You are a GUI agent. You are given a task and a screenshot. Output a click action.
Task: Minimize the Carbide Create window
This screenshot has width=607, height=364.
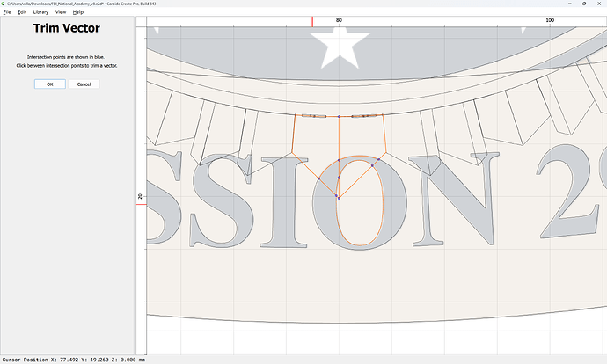[x=570, y=4]
